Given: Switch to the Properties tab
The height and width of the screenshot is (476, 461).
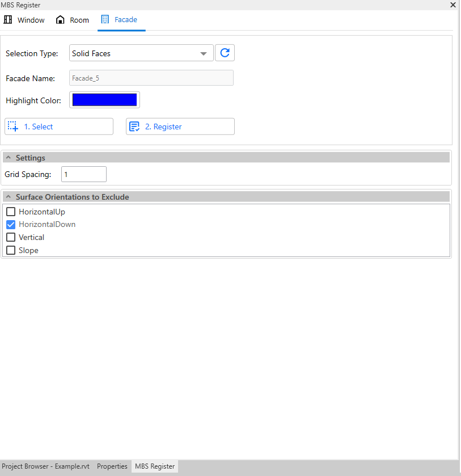Looking at the screenshot, I should [112, 466].
